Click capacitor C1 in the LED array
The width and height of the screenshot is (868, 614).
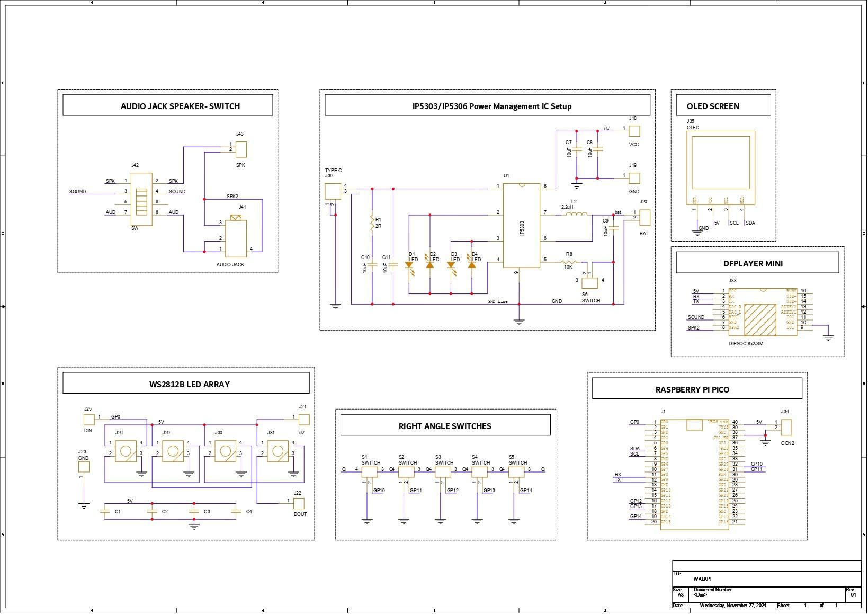click(105, 511)
